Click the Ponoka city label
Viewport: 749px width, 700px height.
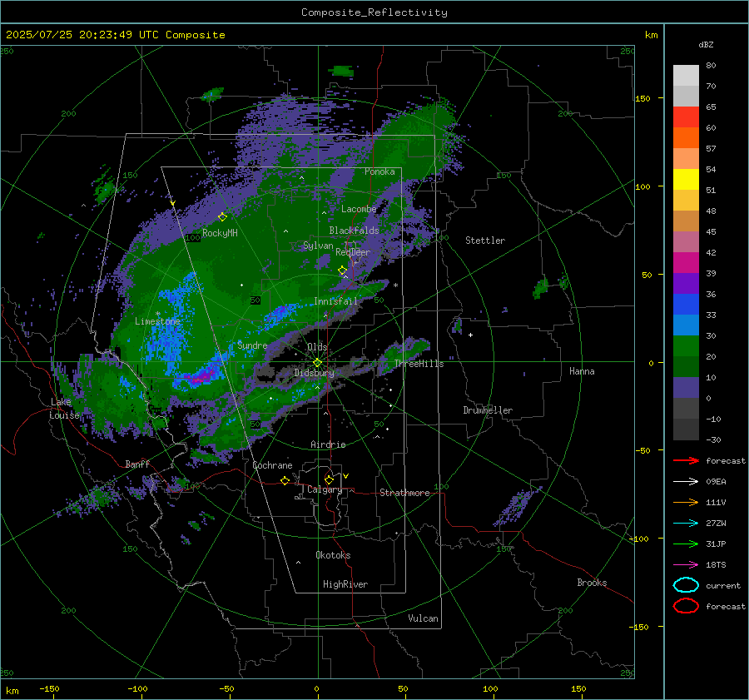click(379, 171)
